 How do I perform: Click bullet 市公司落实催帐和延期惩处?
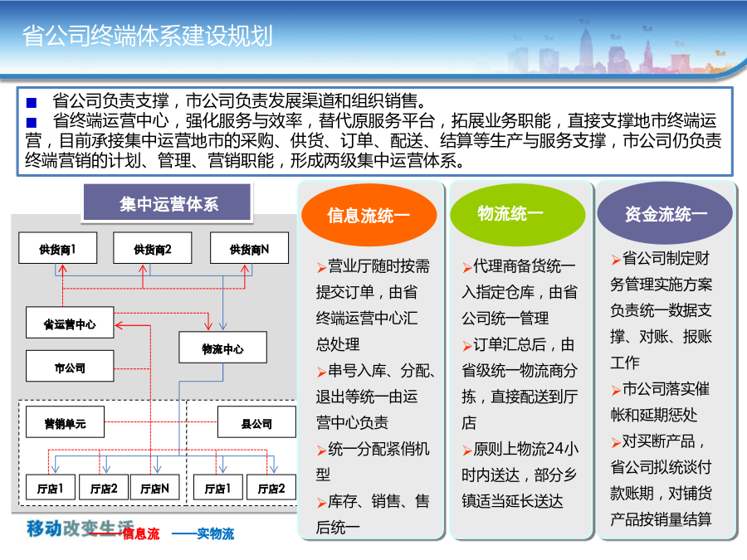[661, 402]
